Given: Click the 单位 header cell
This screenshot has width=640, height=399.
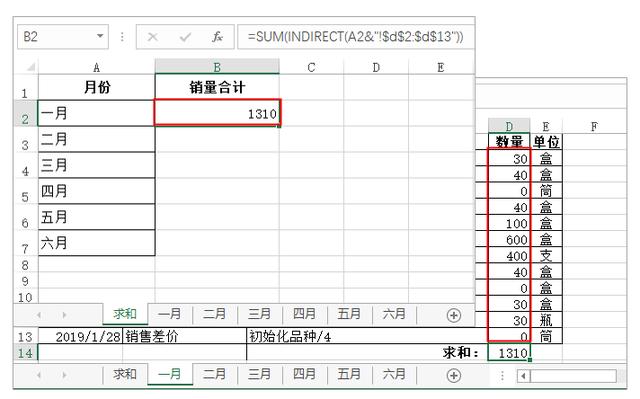Looking at the screenshot, I should tap(546, 142).
